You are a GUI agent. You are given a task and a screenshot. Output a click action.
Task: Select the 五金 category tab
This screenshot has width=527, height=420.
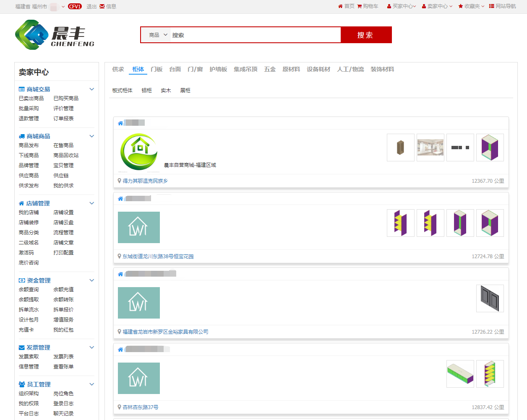click(270, 70)
